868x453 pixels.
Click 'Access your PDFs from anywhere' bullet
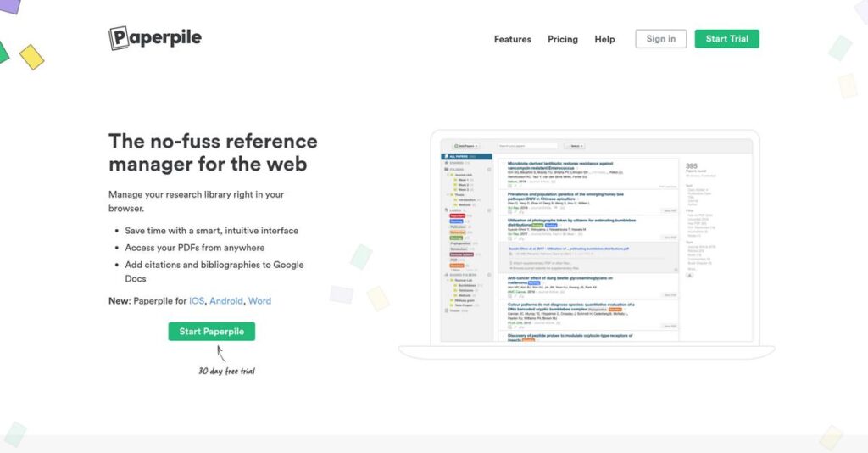click(x=194, y=248)
